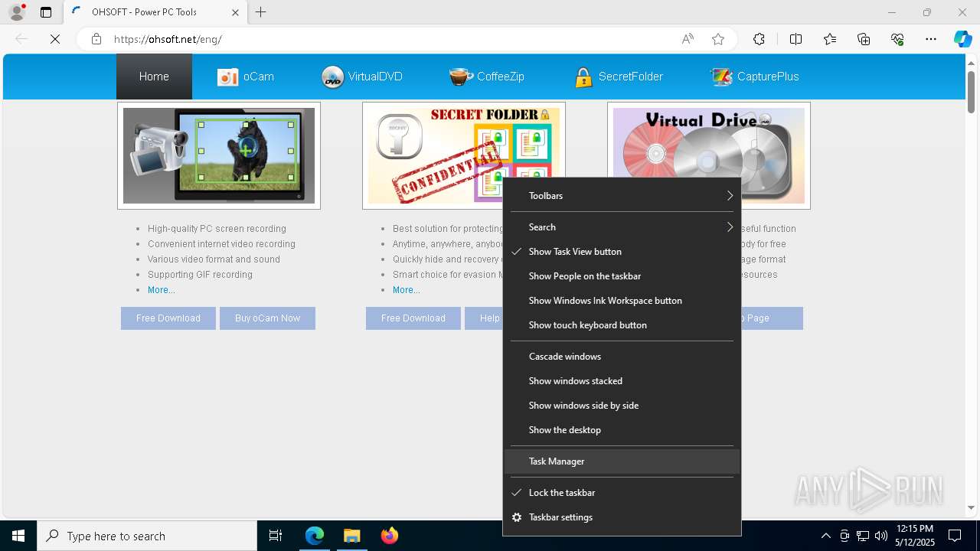Viewport: 980px width, 551px height.
Task: Show hidden tray icons chevron
Action: [825, 536]
